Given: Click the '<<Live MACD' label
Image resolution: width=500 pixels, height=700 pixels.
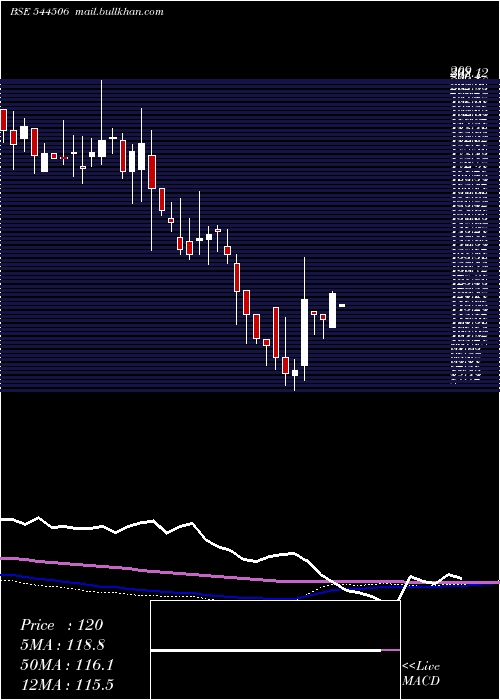Looking at the screenshot, I should pos(421,673).
